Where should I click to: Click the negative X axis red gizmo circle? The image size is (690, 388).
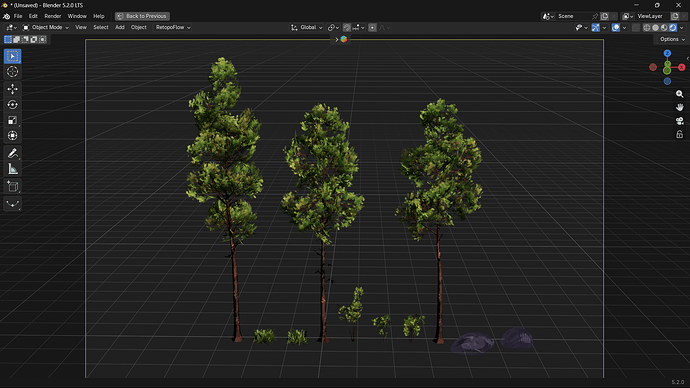point(653,67)
